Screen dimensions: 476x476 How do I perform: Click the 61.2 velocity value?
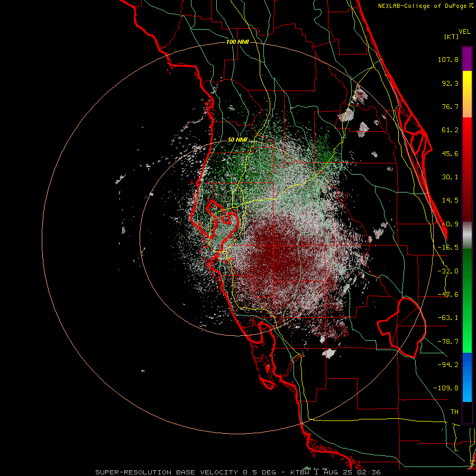click(450, 130)
